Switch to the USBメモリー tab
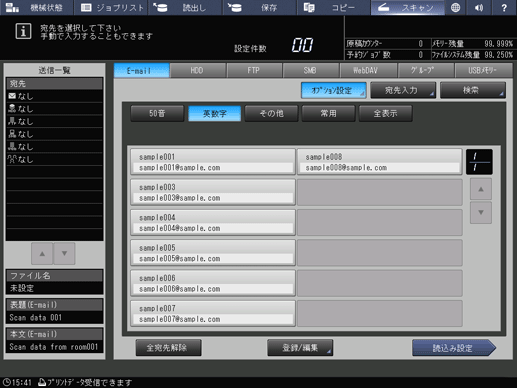 coord(483,70)
